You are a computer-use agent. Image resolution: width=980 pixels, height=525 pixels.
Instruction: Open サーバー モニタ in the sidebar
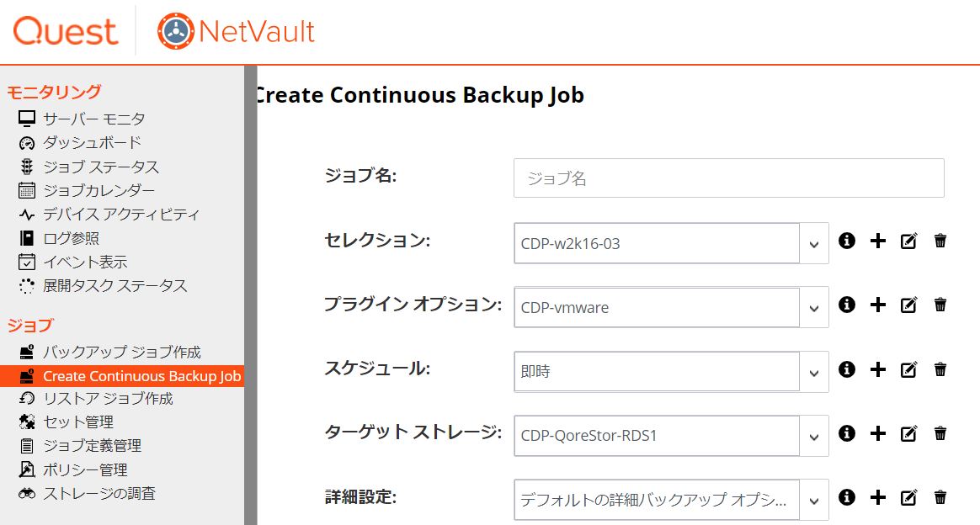pos(93,119)
